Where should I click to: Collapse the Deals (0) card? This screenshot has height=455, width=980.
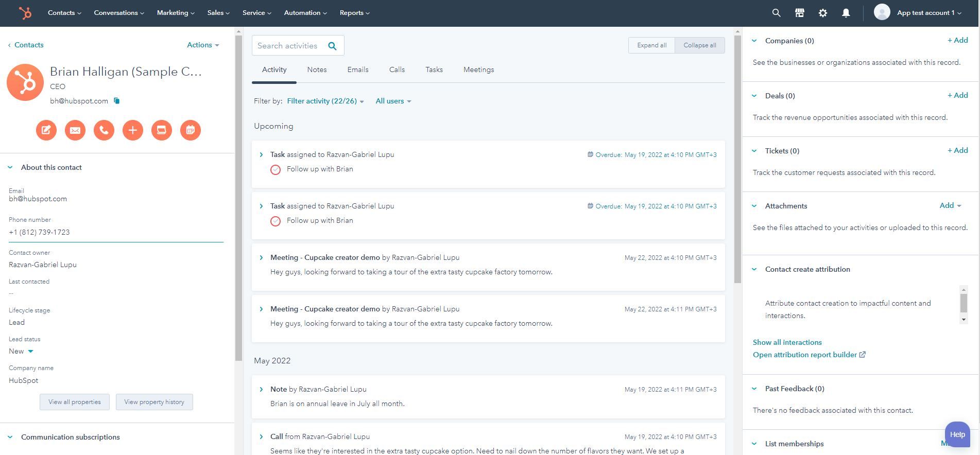(x=754, y=96)
